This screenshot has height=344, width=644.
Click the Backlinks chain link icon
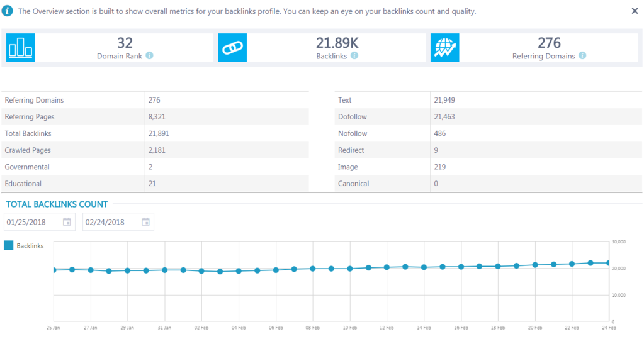click(232, 48)
